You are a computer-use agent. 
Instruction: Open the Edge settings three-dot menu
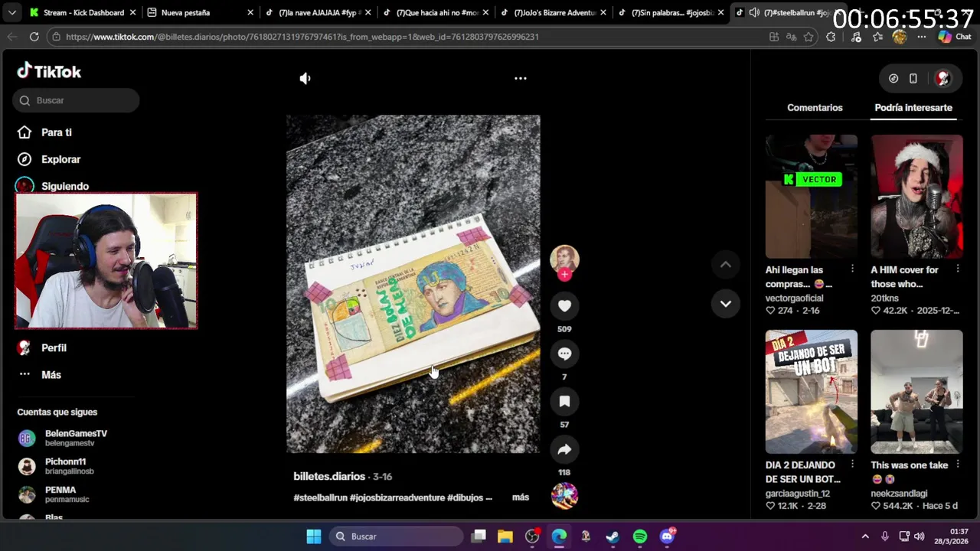point(922,37)
